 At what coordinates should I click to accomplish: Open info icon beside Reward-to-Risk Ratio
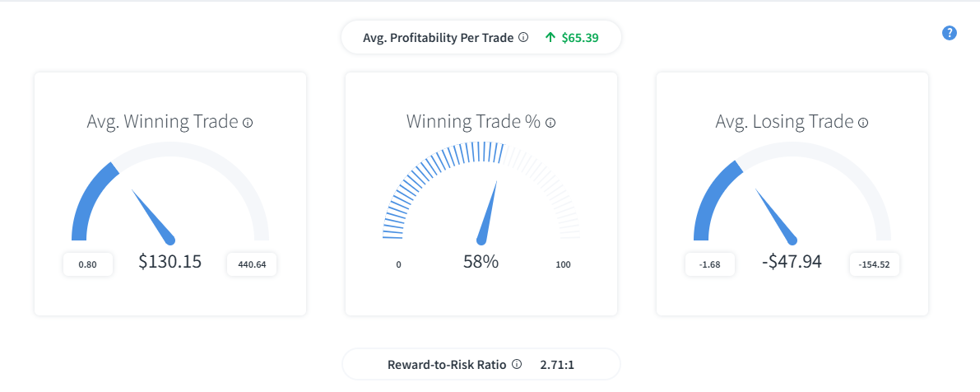click(516, 364)
